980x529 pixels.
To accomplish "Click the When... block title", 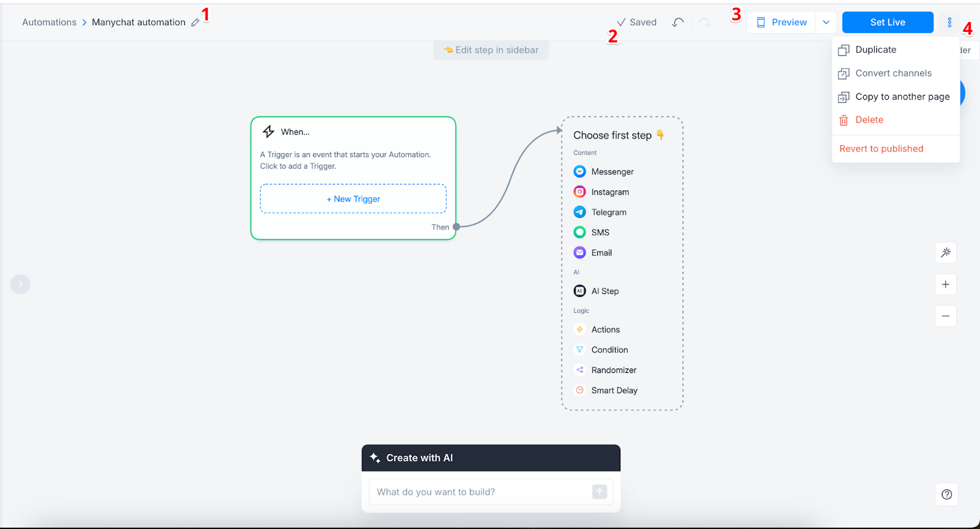I will click(295, 132).
